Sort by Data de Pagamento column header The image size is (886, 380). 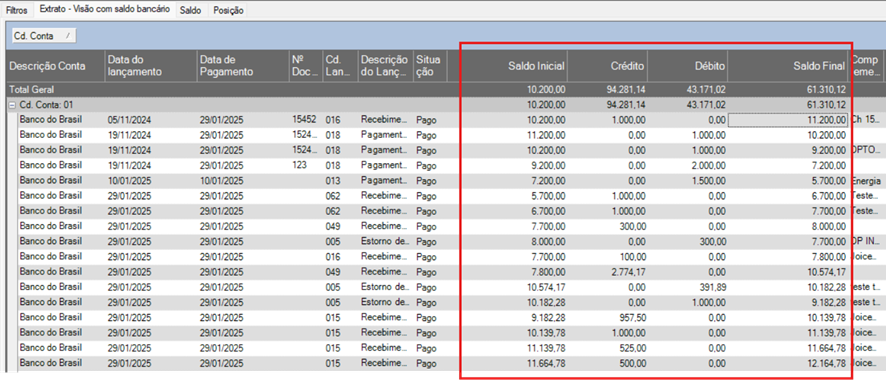(x=242, y=66)
